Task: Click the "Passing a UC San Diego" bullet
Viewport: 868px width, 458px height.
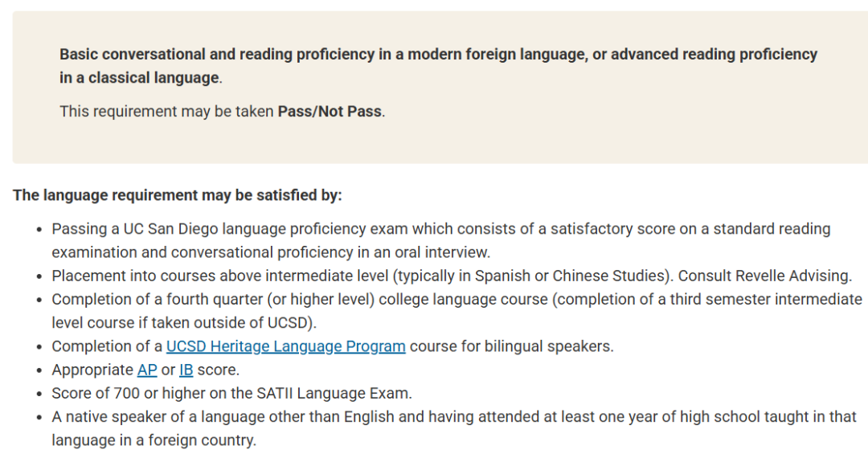Action: [x=440, y=229]
